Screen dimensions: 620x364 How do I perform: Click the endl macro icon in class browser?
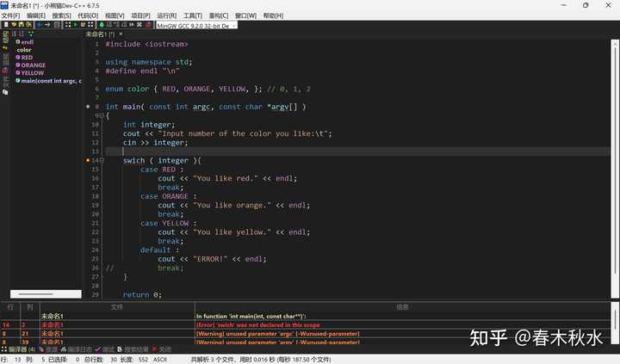click(18, 41)
